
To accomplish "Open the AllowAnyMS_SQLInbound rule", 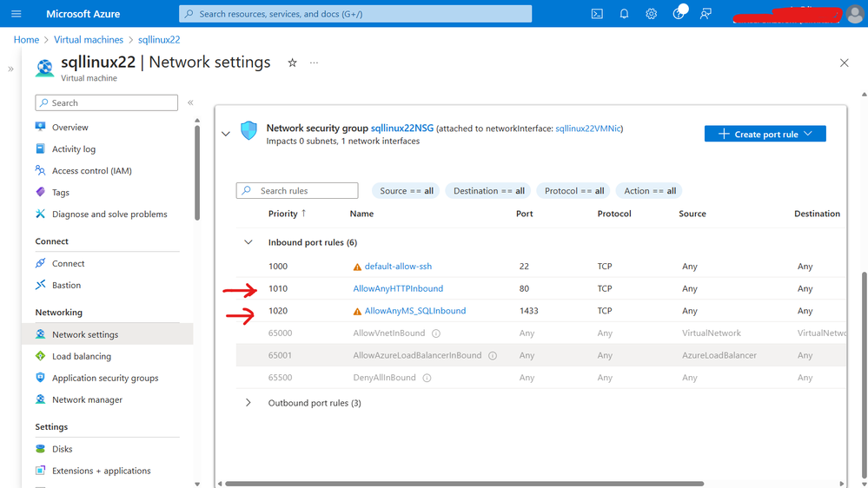I will click(415, 311).
